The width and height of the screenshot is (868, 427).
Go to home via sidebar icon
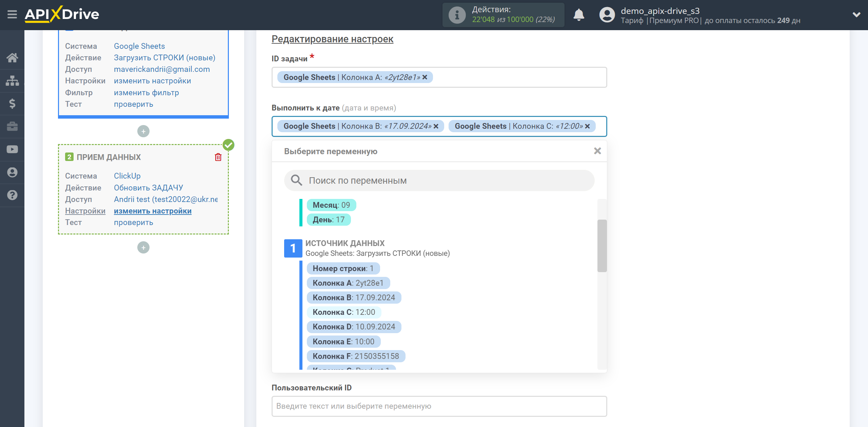click(x=12, y=58)
